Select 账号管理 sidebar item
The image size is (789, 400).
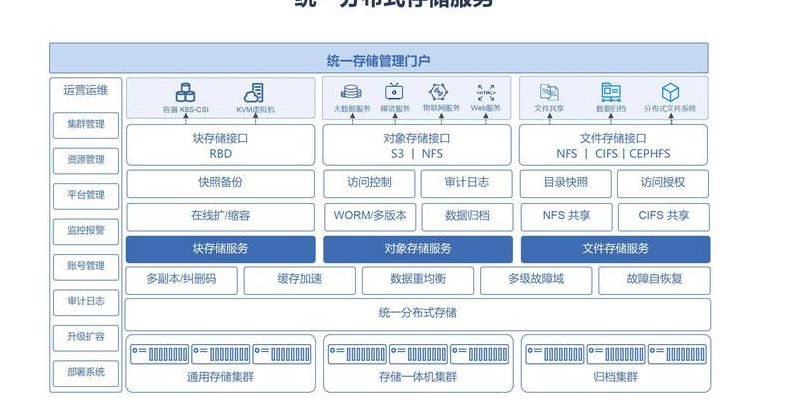pos(86,267)
